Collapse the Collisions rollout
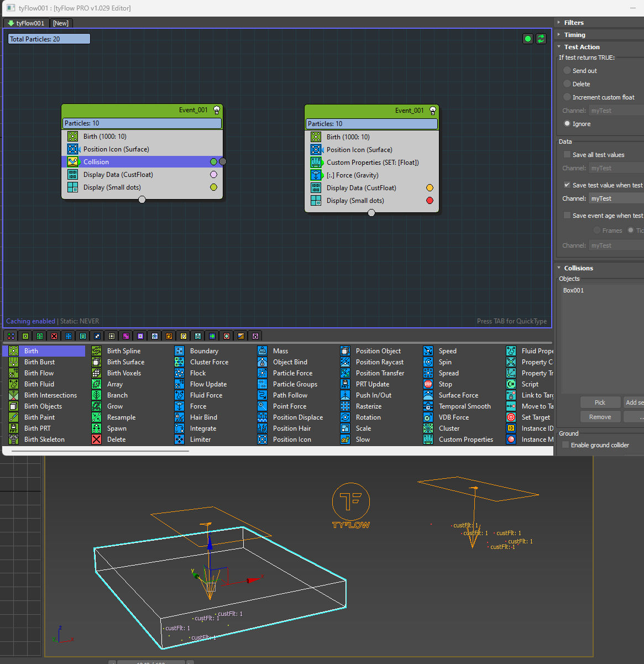Screen dimensions: 644x664 click(578, 268)
